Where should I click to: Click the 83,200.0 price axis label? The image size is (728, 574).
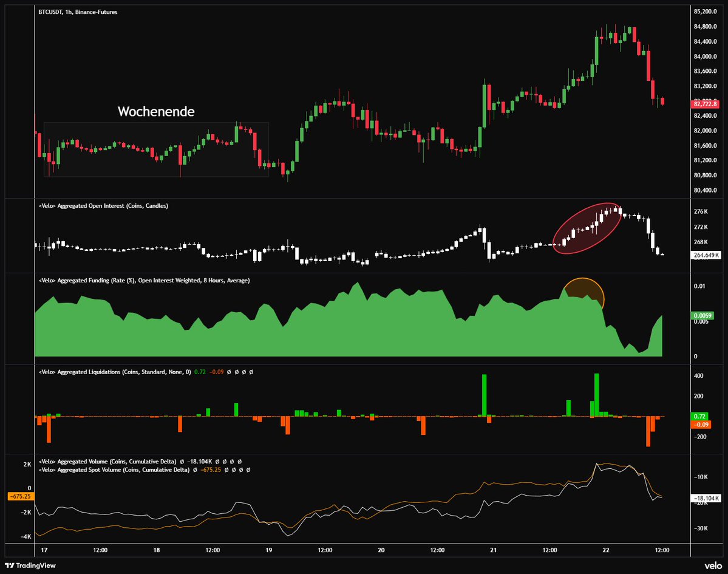pos(706,86)
